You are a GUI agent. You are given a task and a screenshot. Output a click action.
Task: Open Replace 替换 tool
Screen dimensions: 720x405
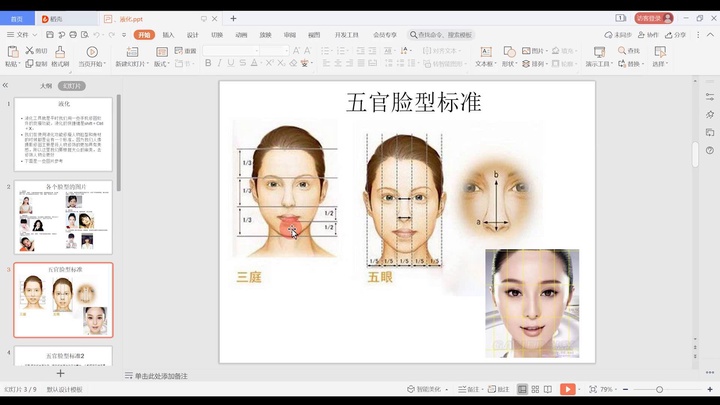click(x=631, y=64)
